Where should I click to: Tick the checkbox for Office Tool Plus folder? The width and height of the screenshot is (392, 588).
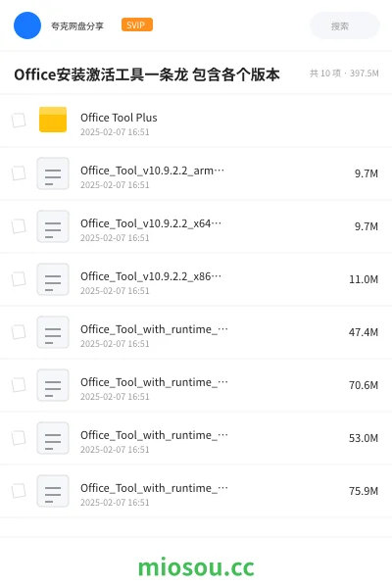[x=19, y=121]
